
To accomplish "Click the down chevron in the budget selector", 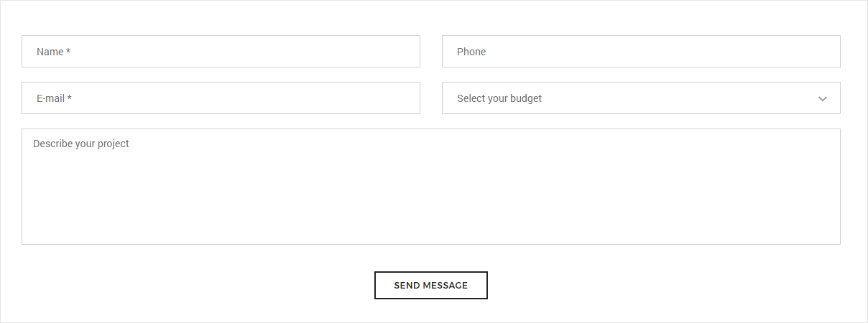I will pos(823,98).
